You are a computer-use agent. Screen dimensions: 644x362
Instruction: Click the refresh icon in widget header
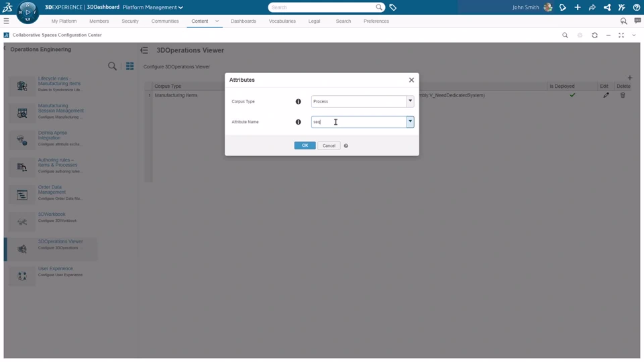tap(594, 35)
